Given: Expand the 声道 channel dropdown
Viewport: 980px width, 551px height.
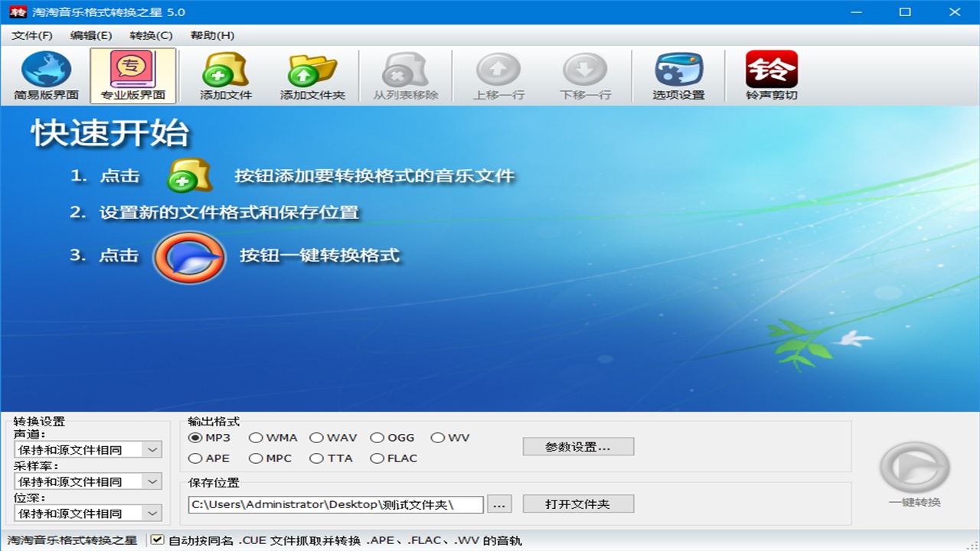Looking at the screenshot, I should tap(152, 450).
